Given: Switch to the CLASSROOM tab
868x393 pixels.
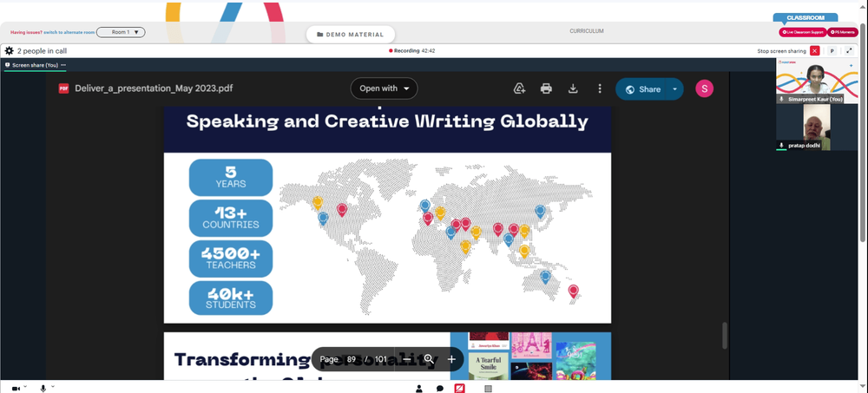Looking at the screenshot, I should tap(805, 17).
